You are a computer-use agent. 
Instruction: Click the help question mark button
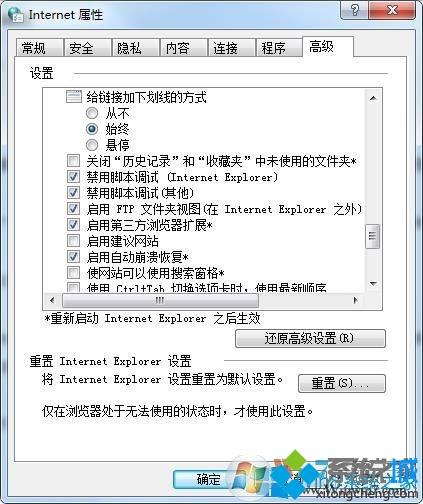click(355, 10)
